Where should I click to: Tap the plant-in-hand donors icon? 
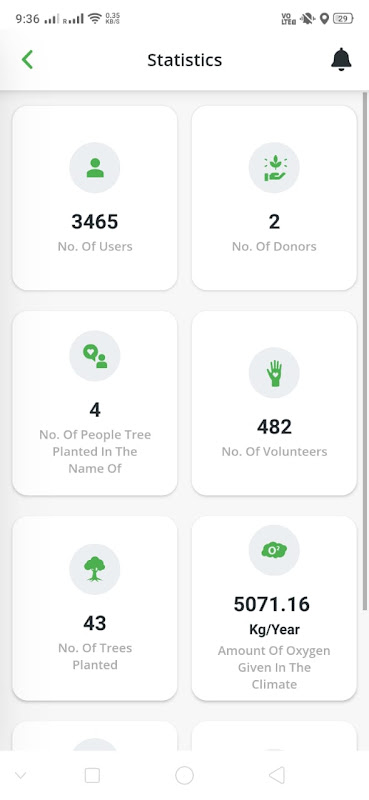[274, 167]
